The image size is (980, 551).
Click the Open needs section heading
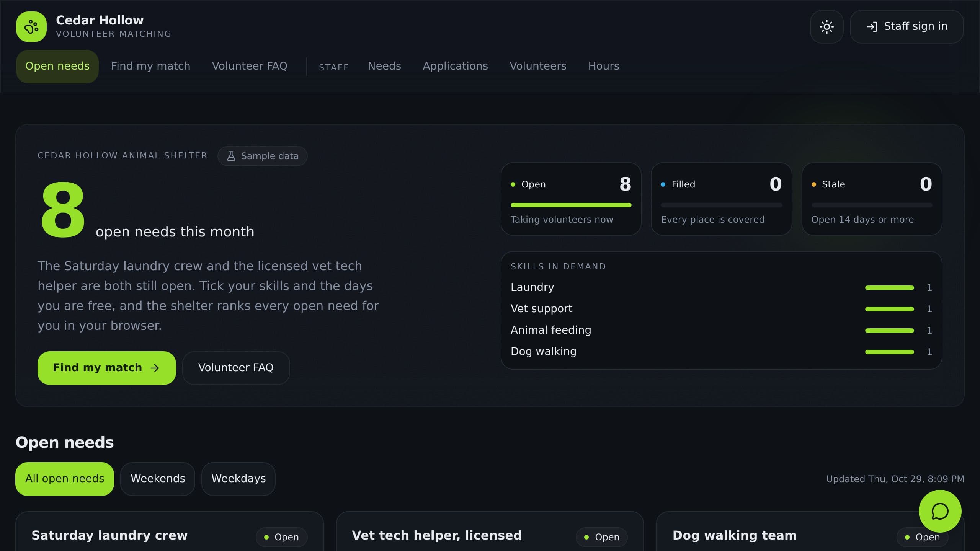point(65,442)
